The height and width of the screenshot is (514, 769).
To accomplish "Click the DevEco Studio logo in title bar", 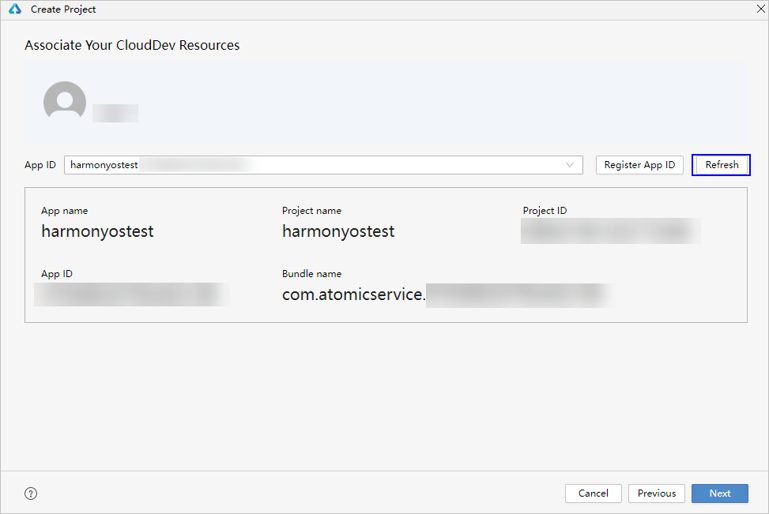I will pyautogui.click(x=15, y=9).
